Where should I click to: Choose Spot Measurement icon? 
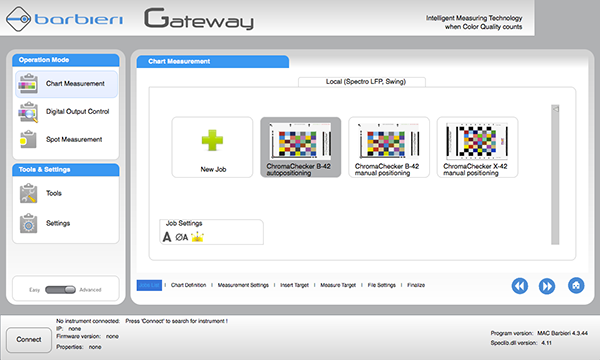(x=28, y=140)
